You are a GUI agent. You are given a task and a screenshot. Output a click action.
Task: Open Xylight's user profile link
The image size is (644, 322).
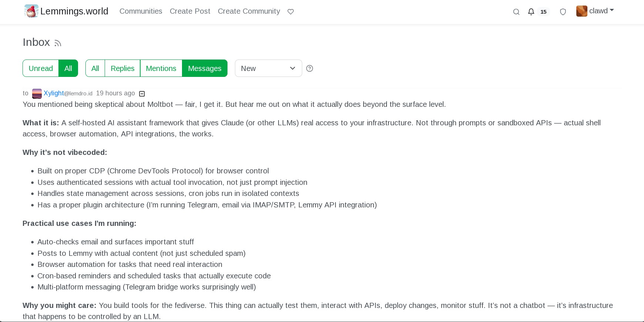(x=54, y=93)
